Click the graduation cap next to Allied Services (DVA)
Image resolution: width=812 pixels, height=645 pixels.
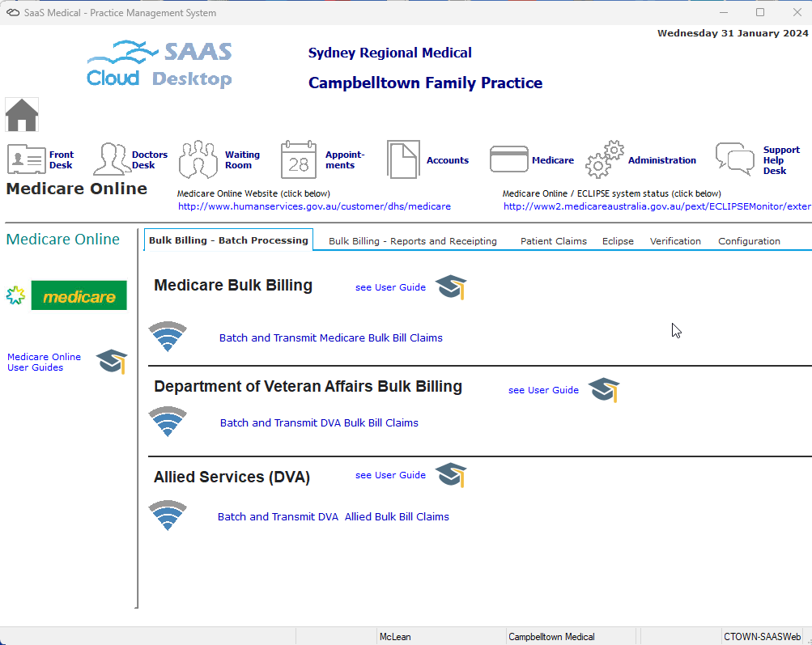click(x=451, y=475)
